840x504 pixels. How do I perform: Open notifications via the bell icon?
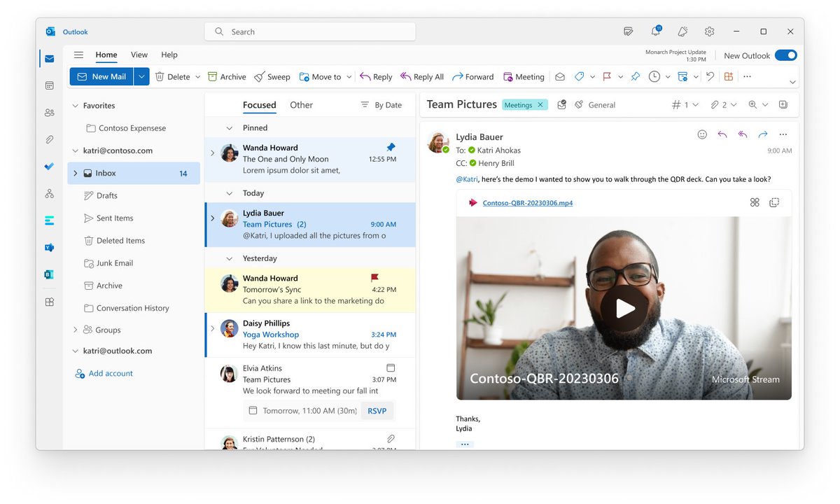655,31
